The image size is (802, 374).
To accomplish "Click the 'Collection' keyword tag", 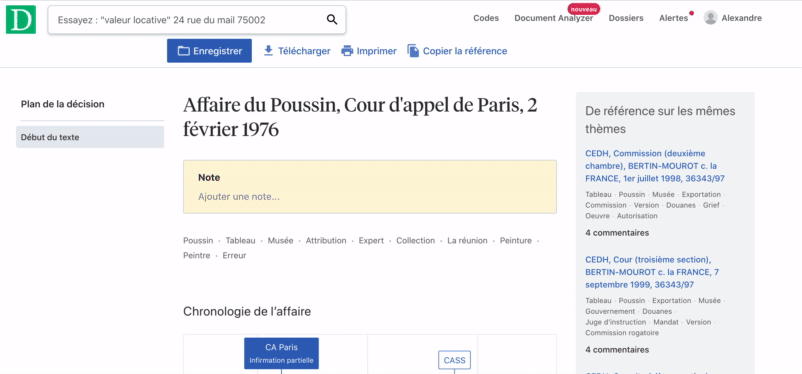I will pyautogui.click(x=415, y=240).
